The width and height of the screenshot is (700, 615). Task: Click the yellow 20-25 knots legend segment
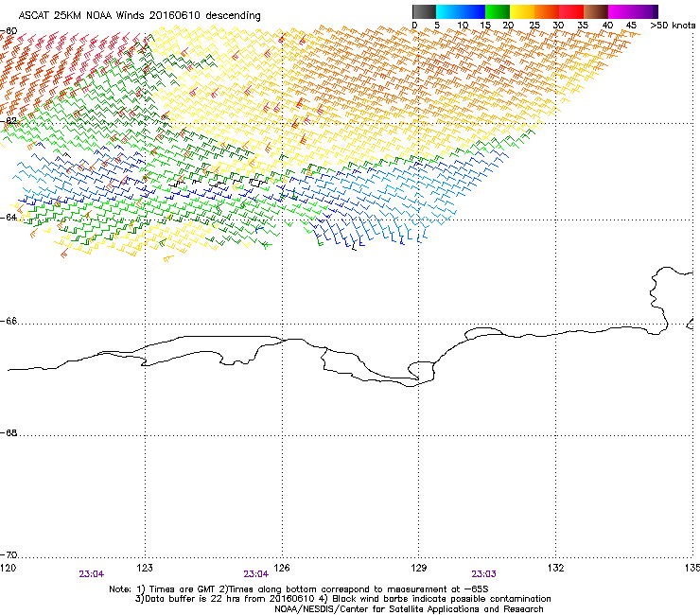[x=522, y=11]
